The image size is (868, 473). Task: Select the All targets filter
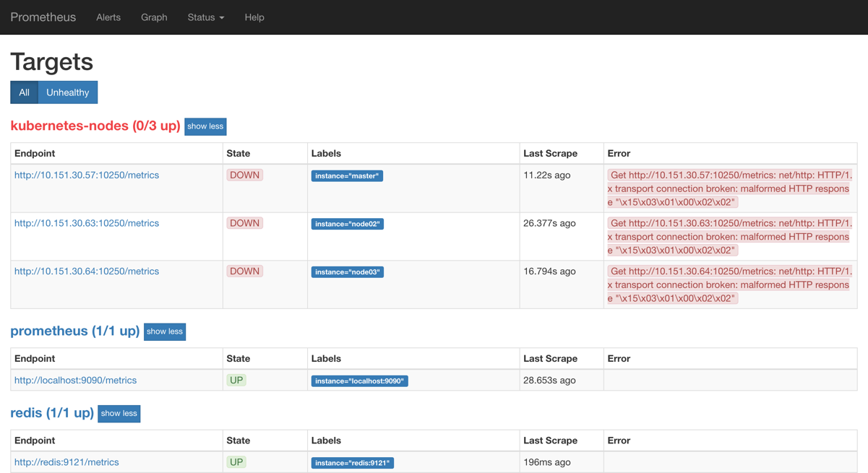tap(24, 92)
